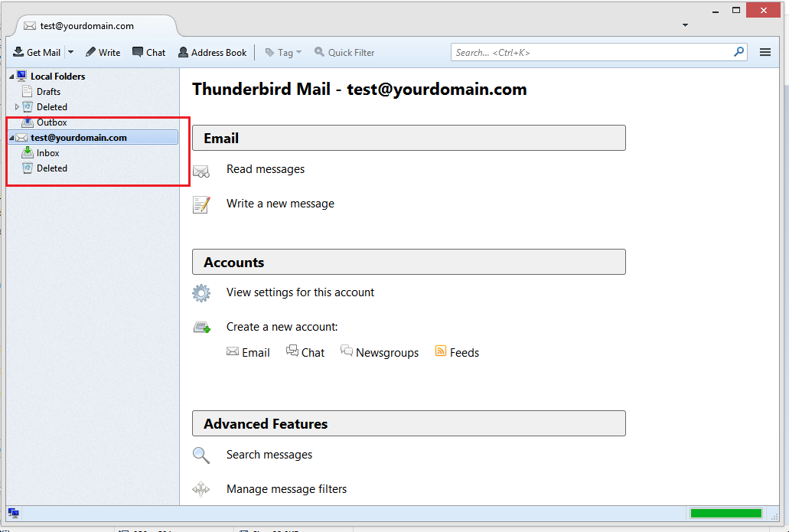Collapse the test@yourdomain.com account tree
This screenshot has height=532, width=789.
(11, 138)
